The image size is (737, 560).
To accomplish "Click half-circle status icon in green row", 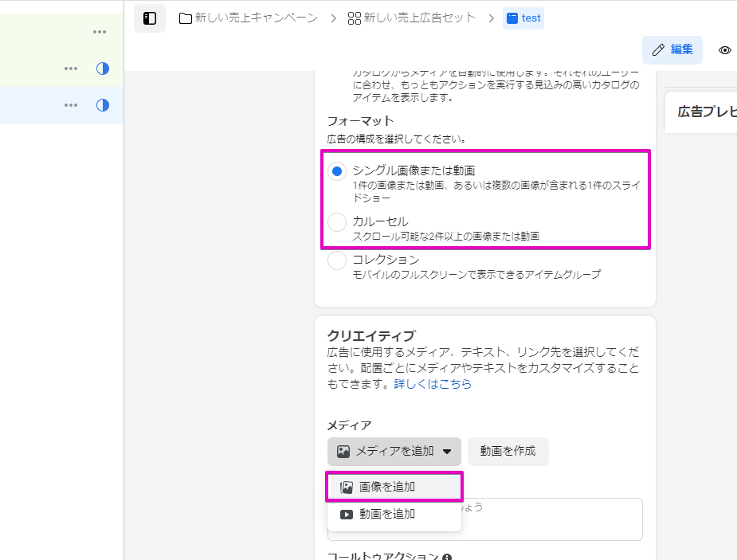I will [102, 69].
